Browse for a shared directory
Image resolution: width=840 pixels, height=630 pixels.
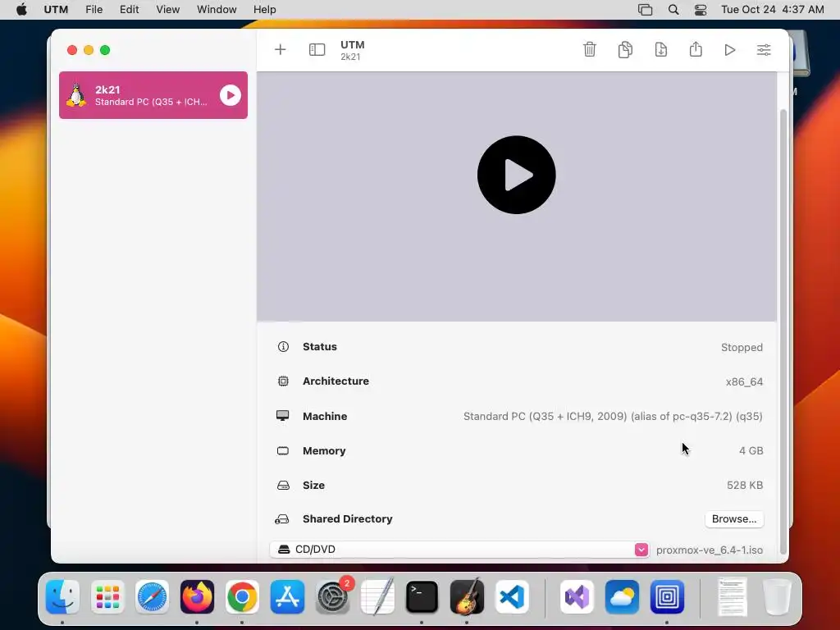734,518
